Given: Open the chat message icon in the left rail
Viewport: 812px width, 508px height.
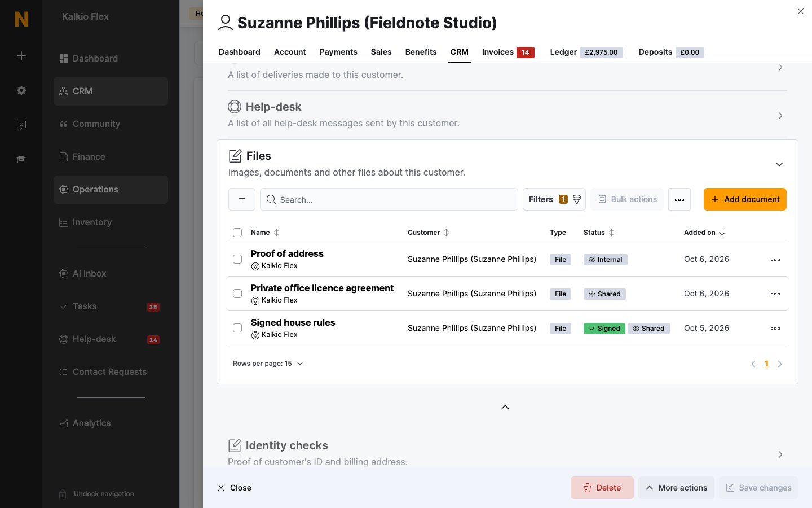Looking at the screenshot, I should tap(21, 125).
